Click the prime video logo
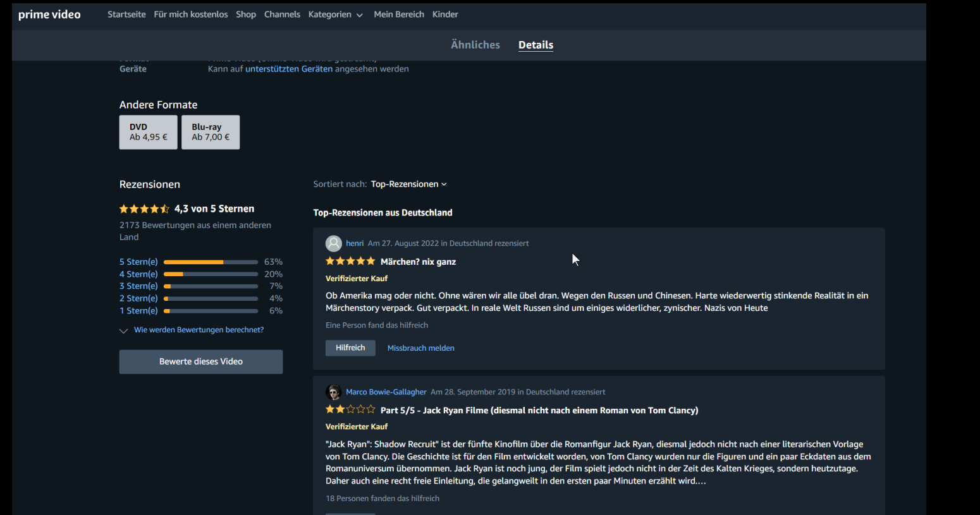This screenshot has height=515, width=980. (x=49, y=15)
